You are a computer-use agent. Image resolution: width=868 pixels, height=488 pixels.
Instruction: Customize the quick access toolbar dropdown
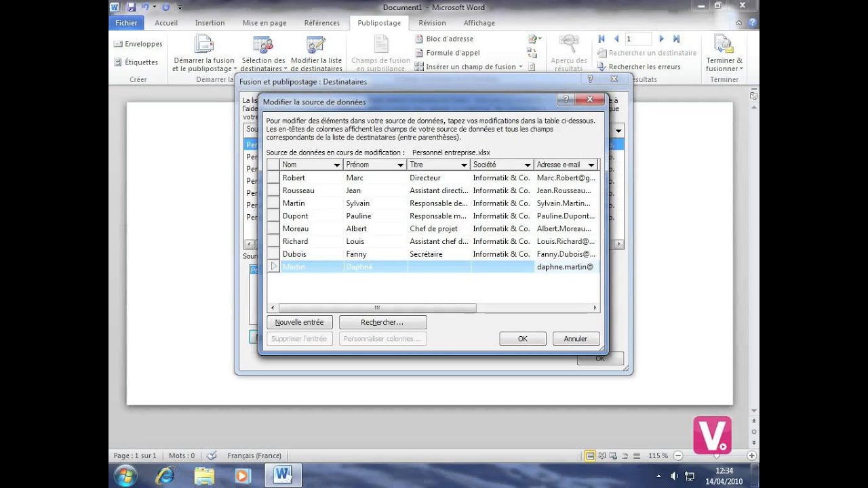(x=180, y=7)
